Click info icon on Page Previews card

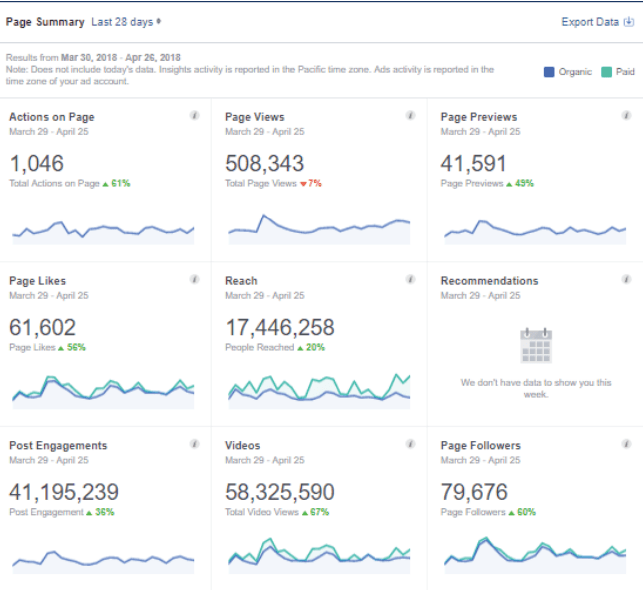pos(626,116)
